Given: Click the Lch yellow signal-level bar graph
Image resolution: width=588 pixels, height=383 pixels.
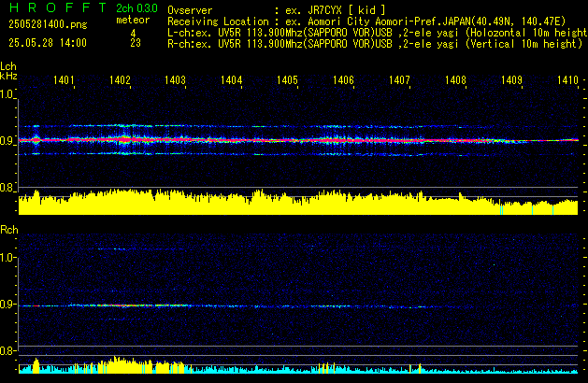Looking at the screenshot, I should tap(298, 203).
